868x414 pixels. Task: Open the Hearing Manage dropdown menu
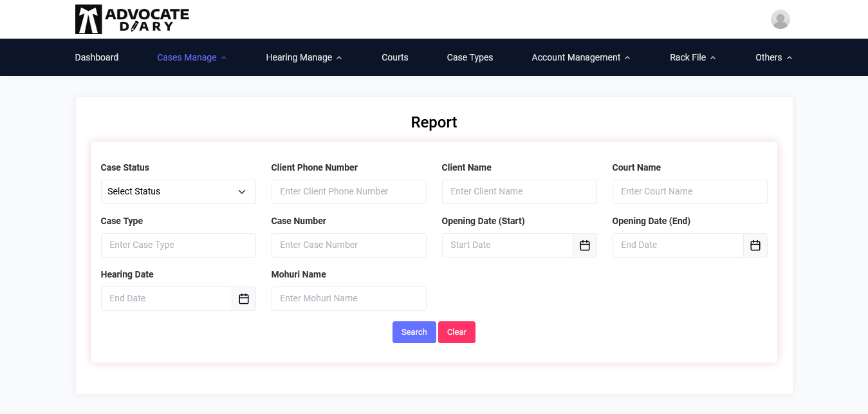click(x=304, y=57)
